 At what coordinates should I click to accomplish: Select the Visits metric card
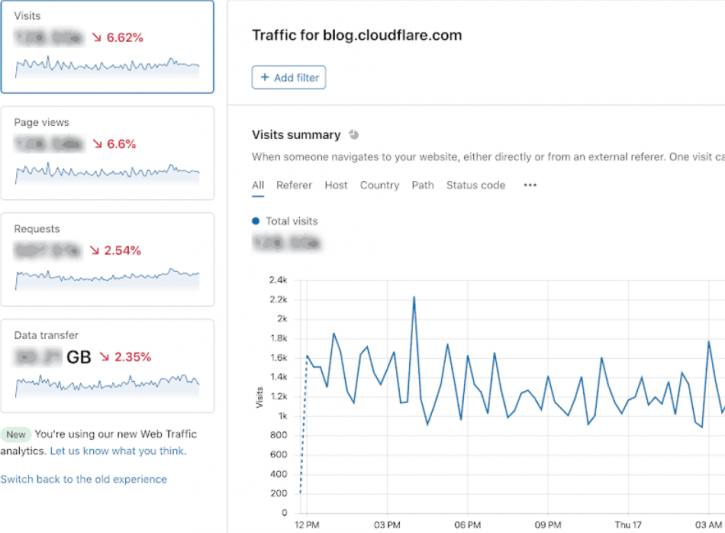click(x=107, y=47)
